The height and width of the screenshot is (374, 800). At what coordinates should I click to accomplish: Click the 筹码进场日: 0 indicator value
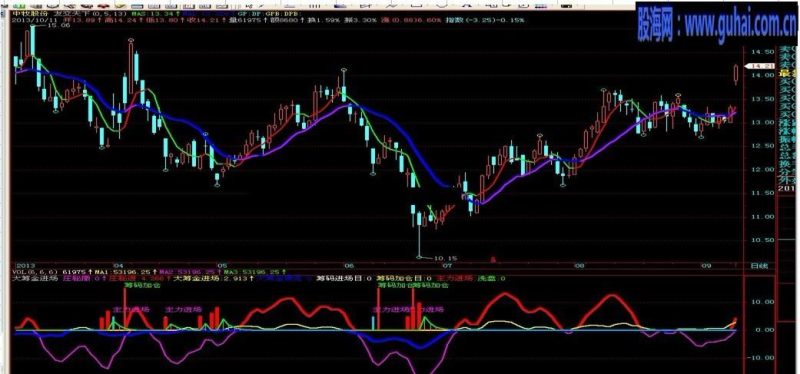(344, 279)
